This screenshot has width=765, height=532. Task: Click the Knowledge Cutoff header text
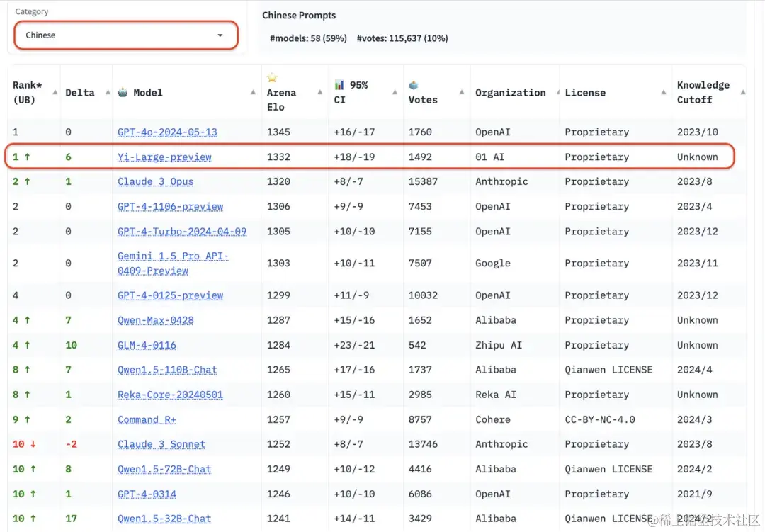(x=703, y=92)
